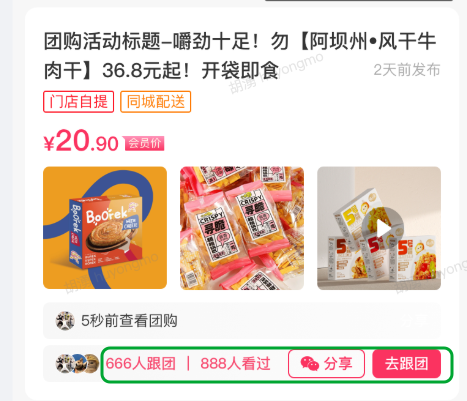This screenshot has width=467, height=401.
Task: Click the third follower avatar
Action: tap(91, 363)
